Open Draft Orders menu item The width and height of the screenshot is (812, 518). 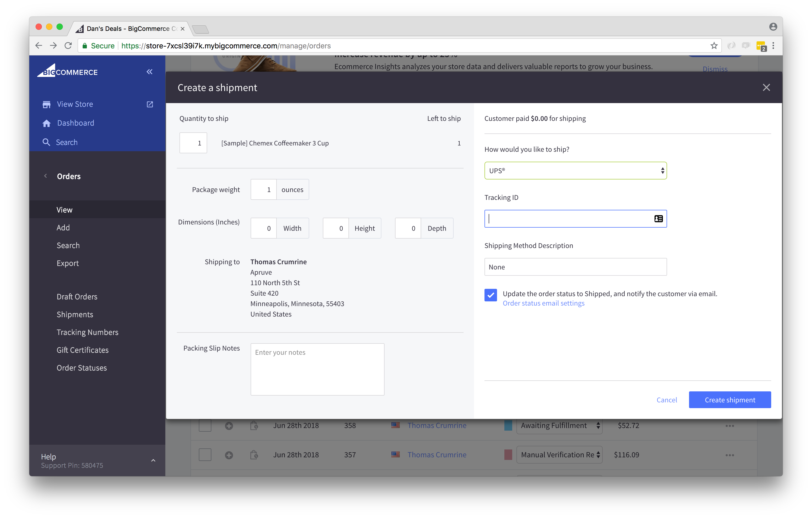[77, 297]
